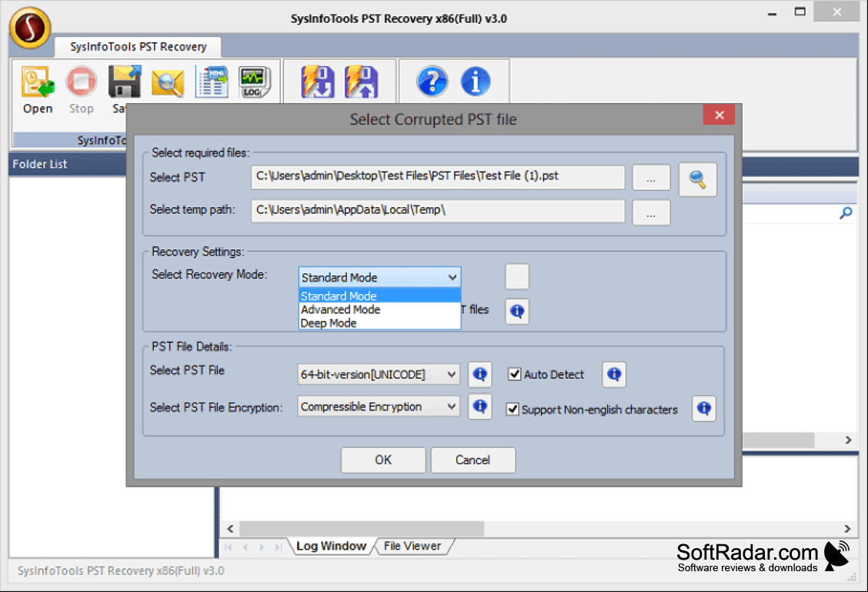Minimize the PST Recovery main window
The image size is (868, 592).
click(773, 13)
